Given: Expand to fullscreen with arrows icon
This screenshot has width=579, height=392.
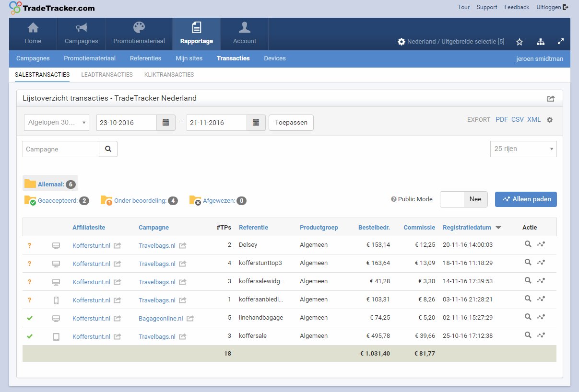Looking at the screenshot, I should (x=561, y=42).
